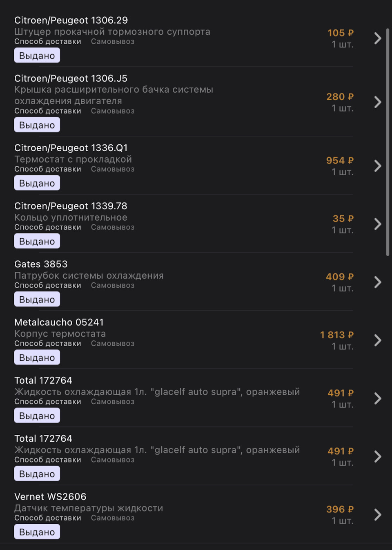Image resolution: width=392 pixels, height=550 pixels.
Task: Click Выдано badge under Citroen/Peugeot 1339.78
Action: pos(37,241)
